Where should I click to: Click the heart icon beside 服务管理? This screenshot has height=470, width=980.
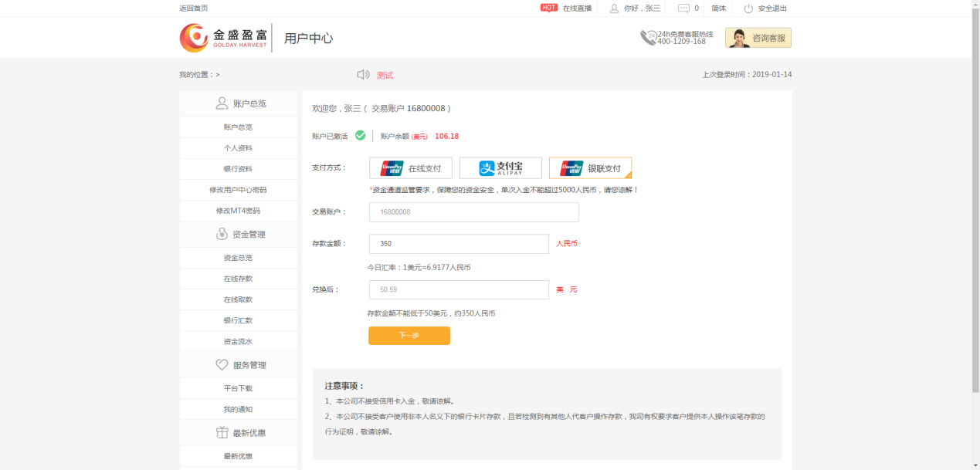(222, 365)
